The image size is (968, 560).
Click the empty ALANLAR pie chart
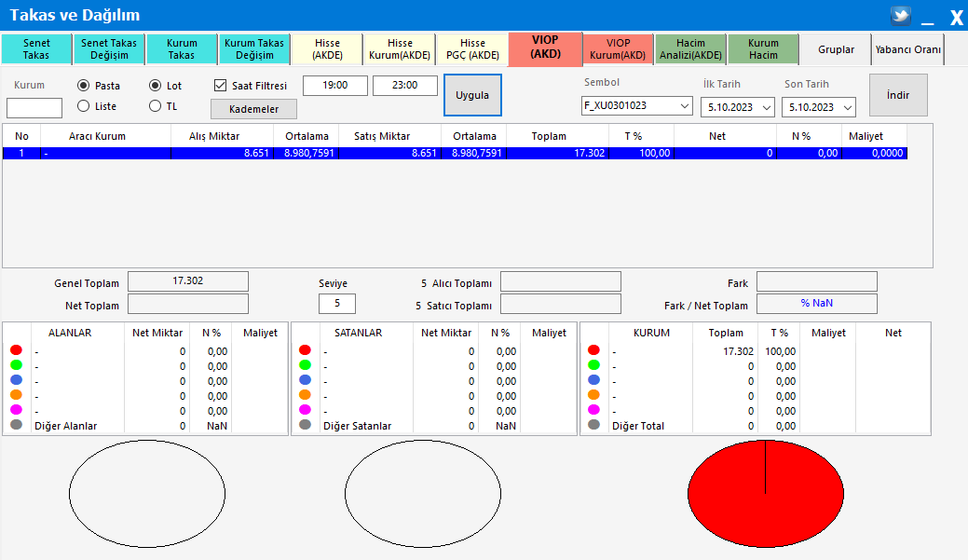pos(147,493)
